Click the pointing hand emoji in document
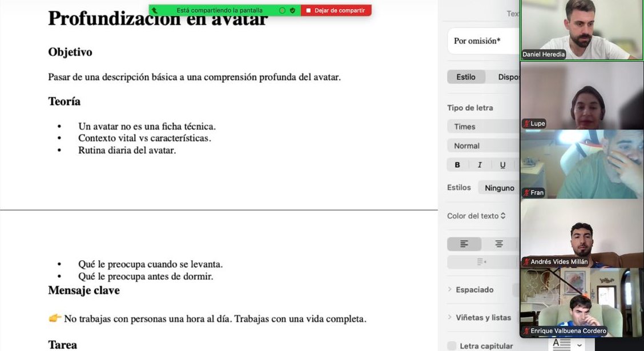Viewport: 644px width, 351px height. [55, 318]
